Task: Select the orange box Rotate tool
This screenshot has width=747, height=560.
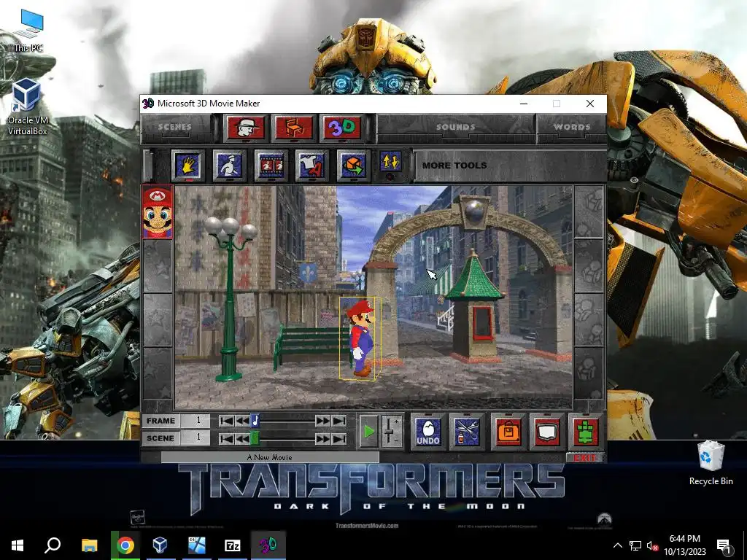Action: 354,166
